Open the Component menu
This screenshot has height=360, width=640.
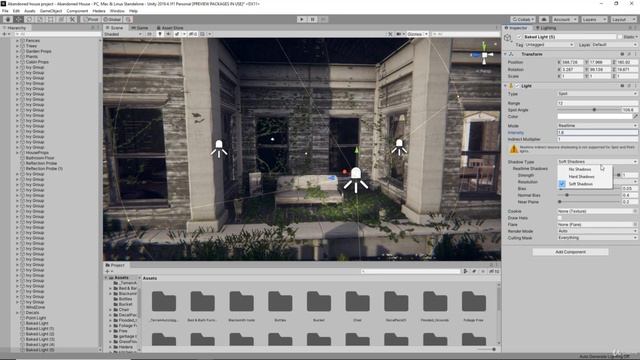(77, 11)
